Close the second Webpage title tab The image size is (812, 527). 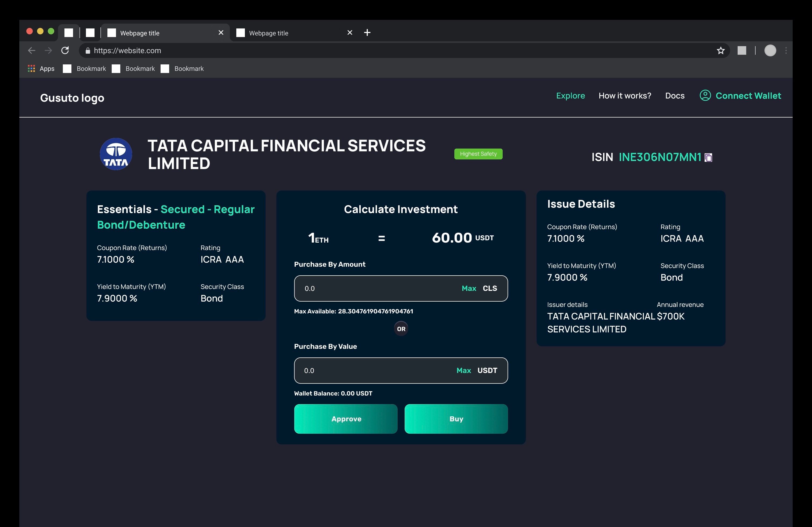(350, 32)
